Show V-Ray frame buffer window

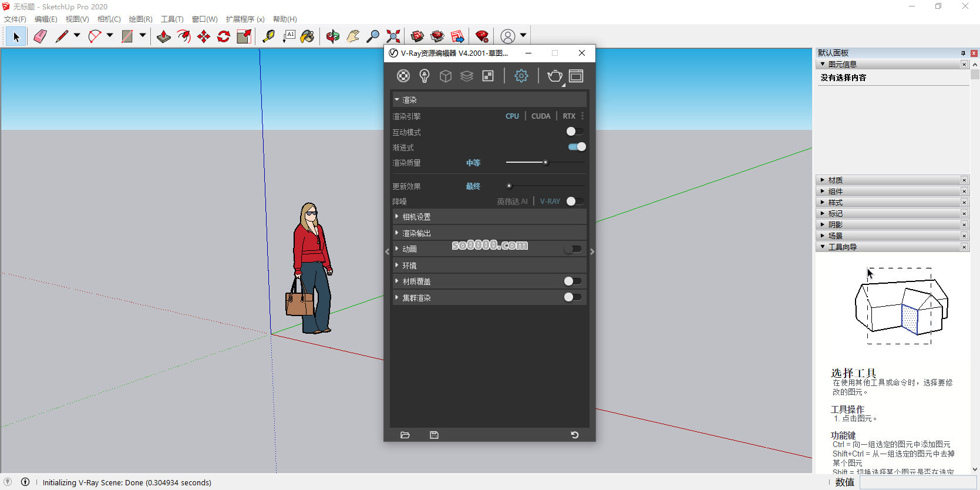coord(576,76)
